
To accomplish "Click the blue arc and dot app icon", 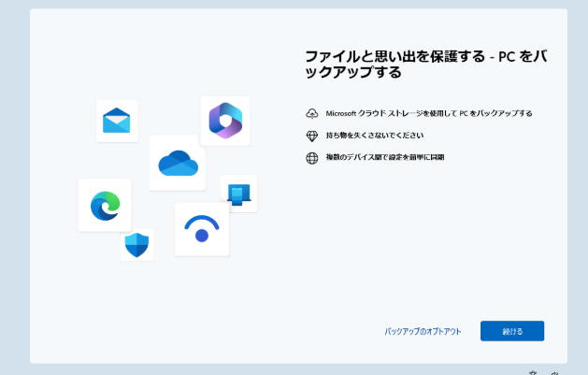I will [201, 229].
